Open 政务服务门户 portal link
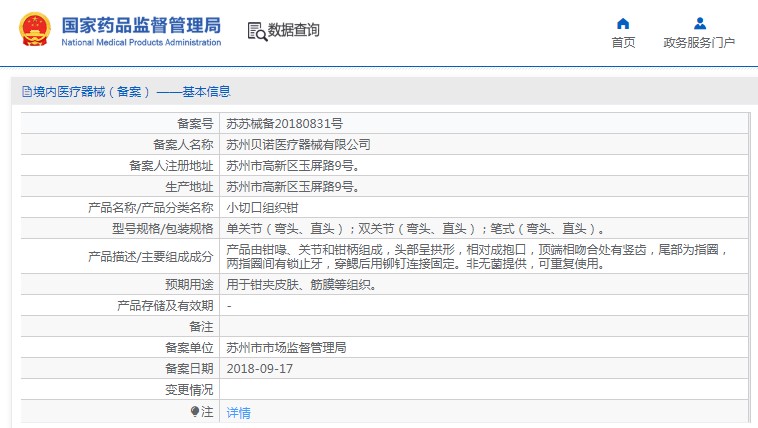The height and width of the screenshot is (428, 758). pos(699,43)
